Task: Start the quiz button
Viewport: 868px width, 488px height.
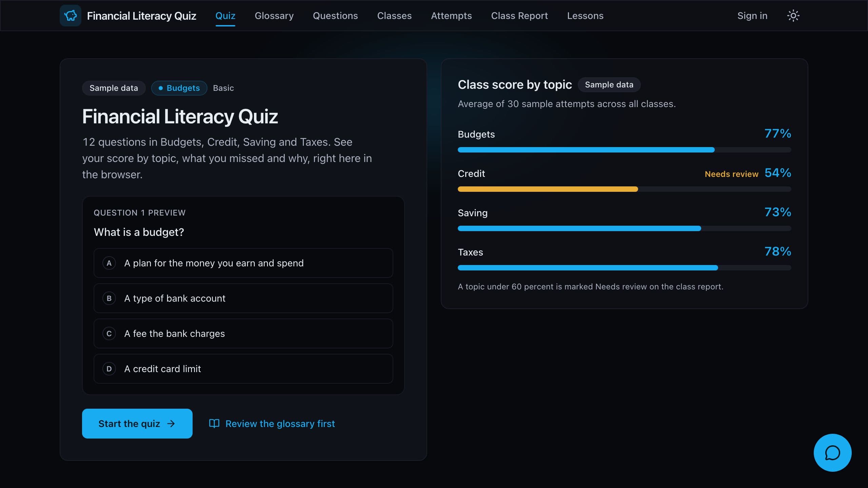Action: pyautogui.click(x=137, y=424)
